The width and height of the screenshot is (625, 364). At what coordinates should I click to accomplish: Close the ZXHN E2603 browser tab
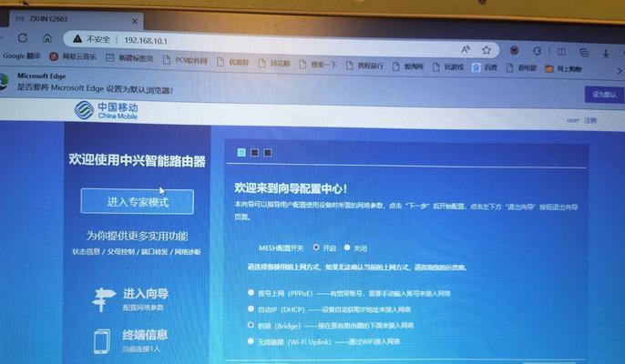click(x=135, y=22)
